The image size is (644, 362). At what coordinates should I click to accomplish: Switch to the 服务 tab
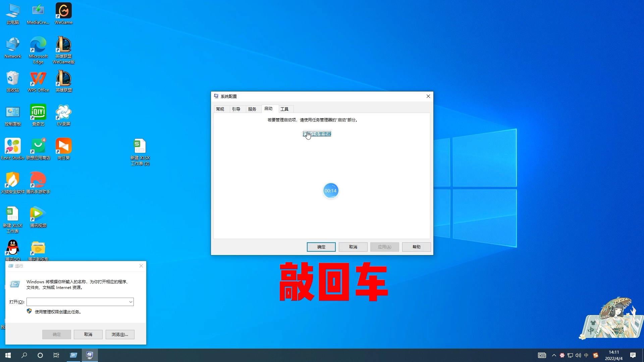click(252, 109)
